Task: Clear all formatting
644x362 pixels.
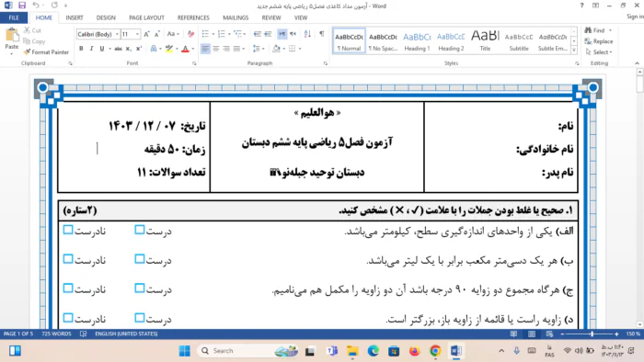Action: pos(191,34)
